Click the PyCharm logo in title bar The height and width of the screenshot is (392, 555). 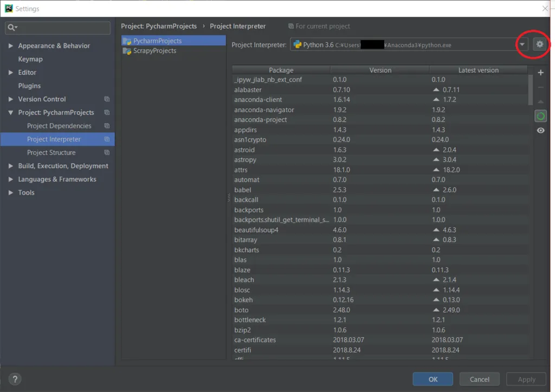(9, 9)
